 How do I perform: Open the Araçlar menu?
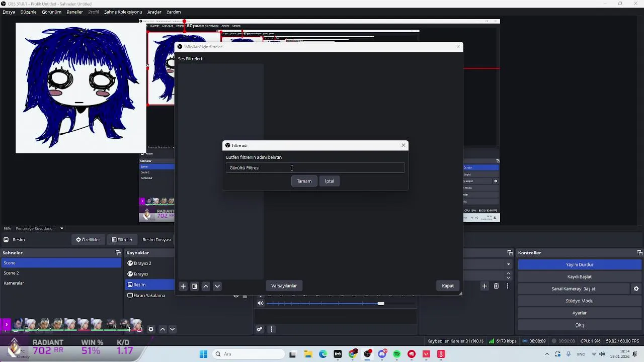[x=154, y=12]
